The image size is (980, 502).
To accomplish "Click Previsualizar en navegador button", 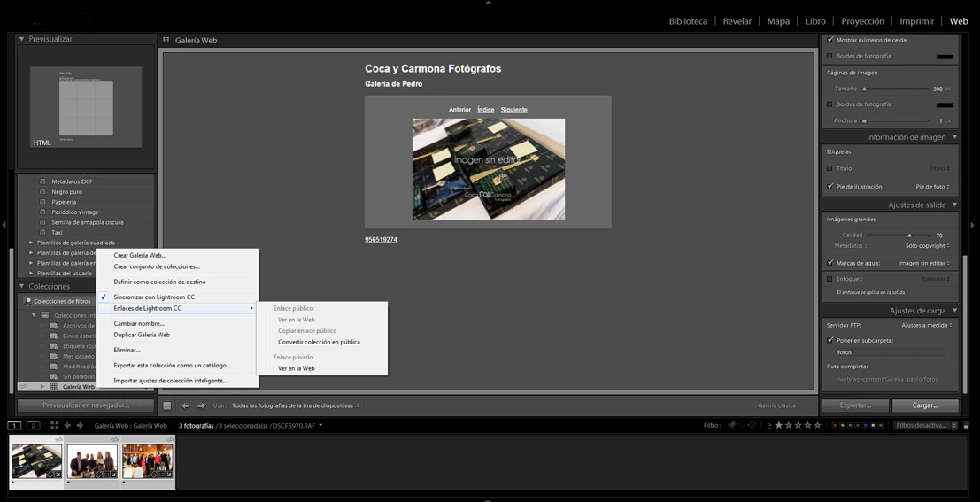I will [86, 405].
